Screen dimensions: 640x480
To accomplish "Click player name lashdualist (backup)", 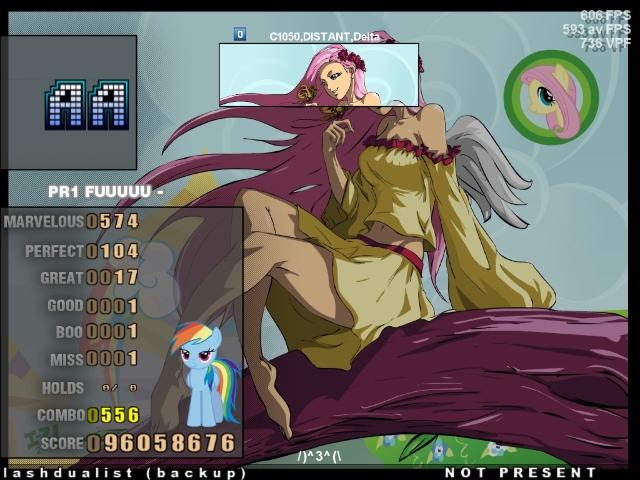I will pos(123,473).
